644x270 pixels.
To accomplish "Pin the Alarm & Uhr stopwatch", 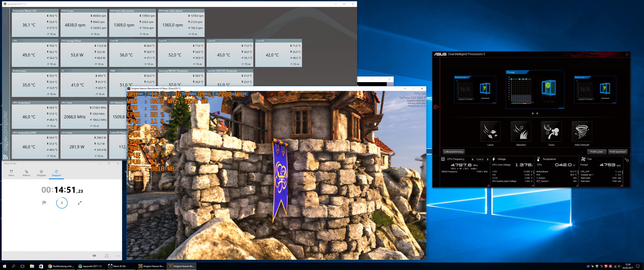I will (x=94, y=256).
